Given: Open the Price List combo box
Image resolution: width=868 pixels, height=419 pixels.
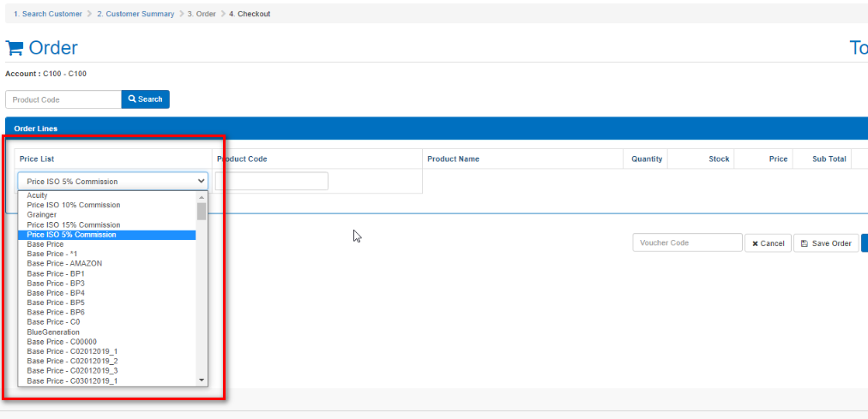Looking at the screenshot, I should (113, 182).
